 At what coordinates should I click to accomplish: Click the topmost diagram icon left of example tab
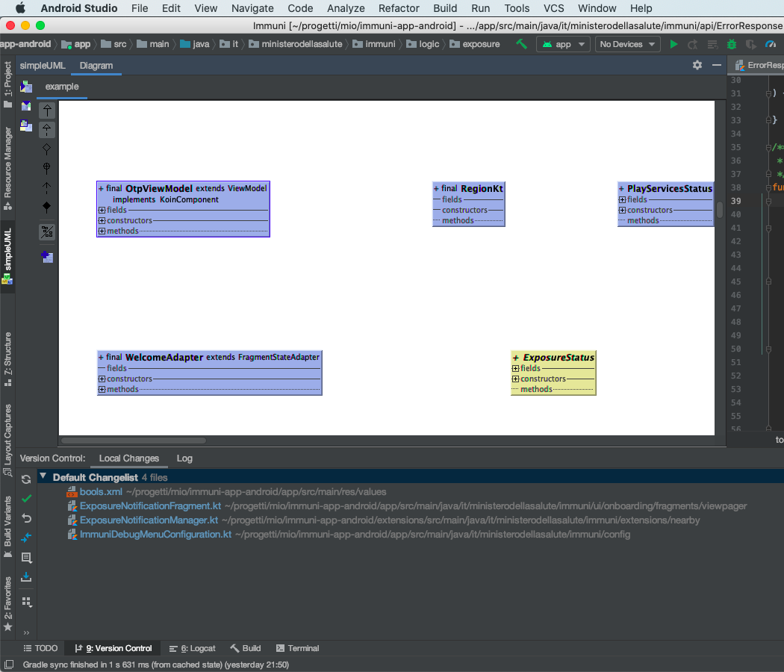pyautogui.click(x=26, y=87)
